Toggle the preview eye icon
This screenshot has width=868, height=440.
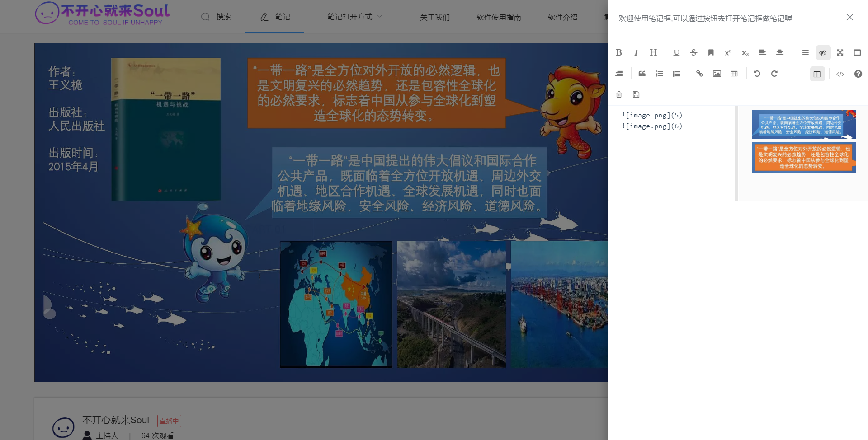(x=823, y=53)
